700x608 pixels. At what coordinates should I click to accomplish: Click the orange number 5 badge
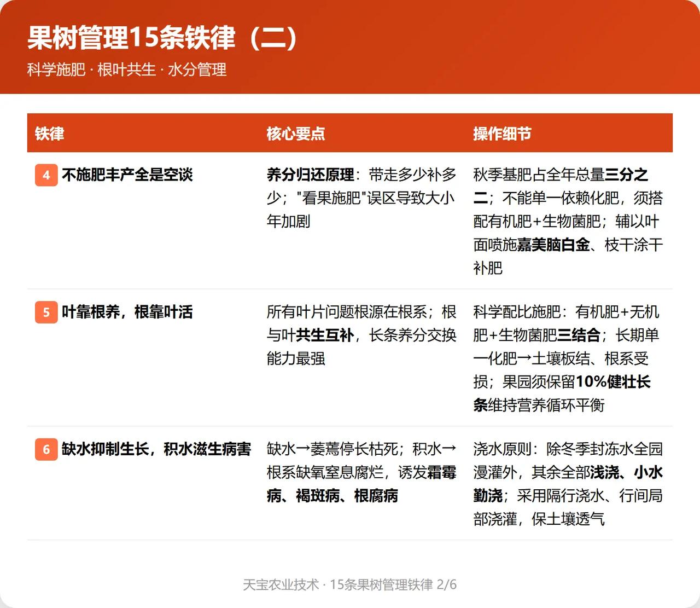(x=46, y=312)
